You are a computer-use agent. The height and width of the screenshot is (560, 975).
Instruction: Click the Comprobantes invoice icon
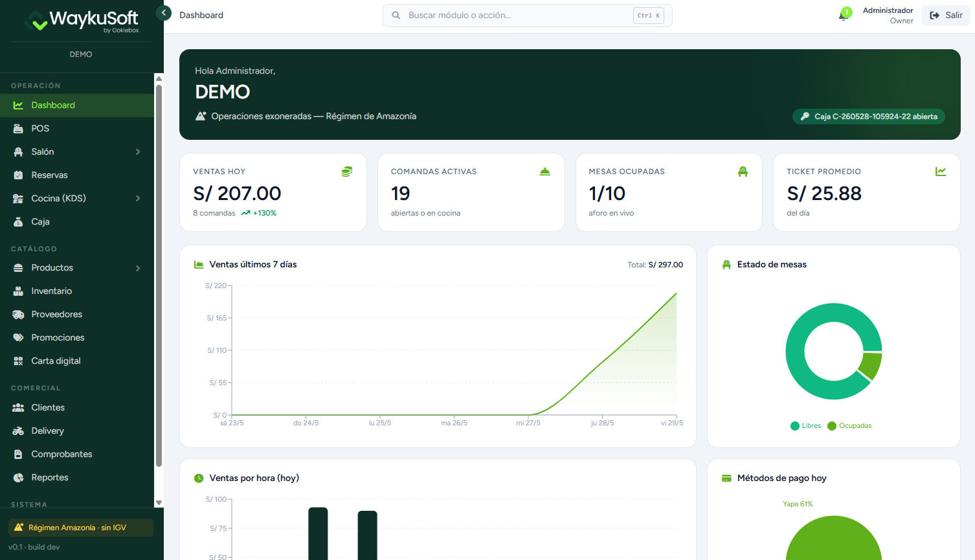[18, 454]
